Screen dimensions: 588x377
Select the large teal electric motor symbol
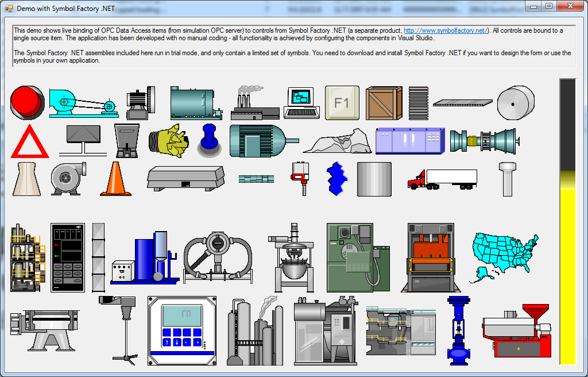coord(263,141)
